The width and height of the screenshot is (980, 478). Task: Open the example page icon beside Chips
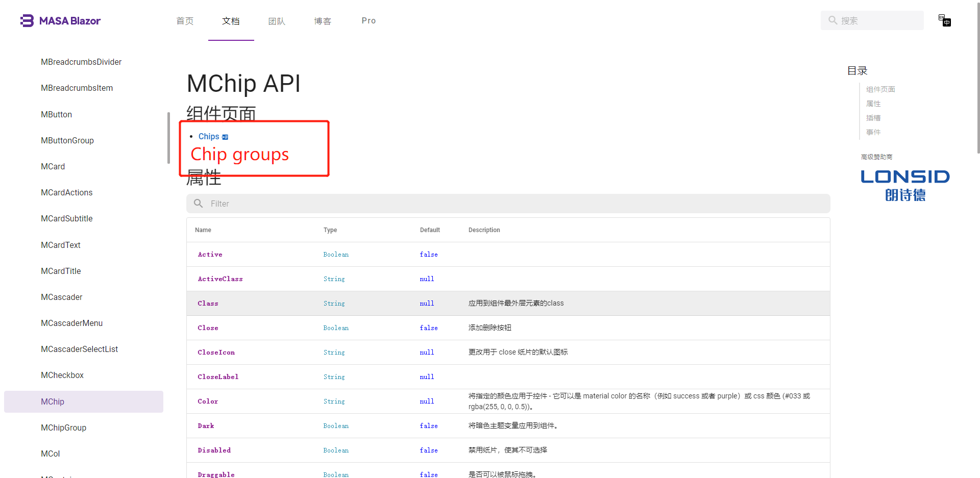click(x=226, y=136)
